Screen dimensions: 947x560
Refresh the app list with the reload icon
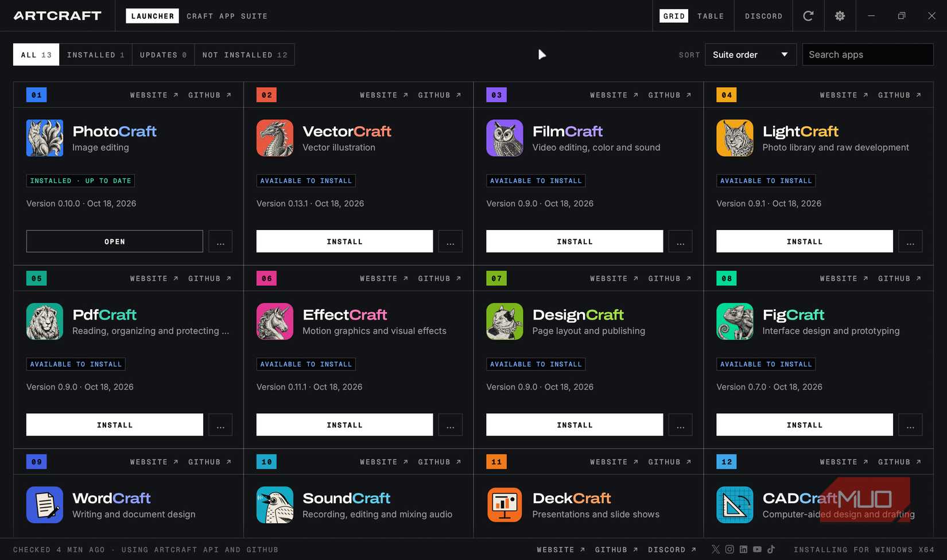click(x=808, y=16)
